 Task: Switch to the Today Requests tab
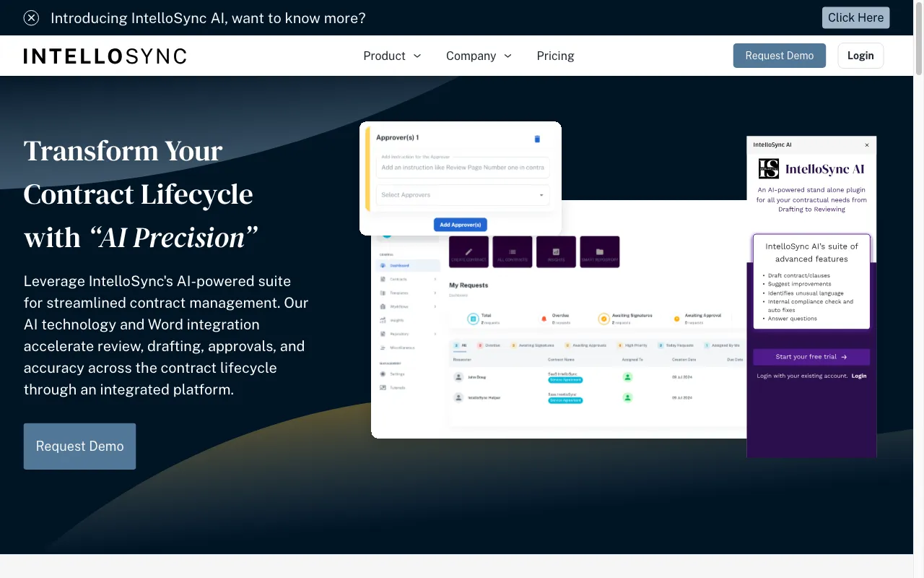pos(677,345)
